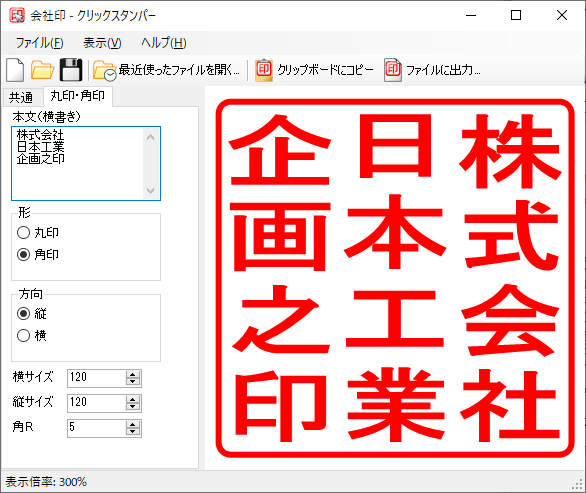Click the text area scrollbar down arrow

(151, 191)
